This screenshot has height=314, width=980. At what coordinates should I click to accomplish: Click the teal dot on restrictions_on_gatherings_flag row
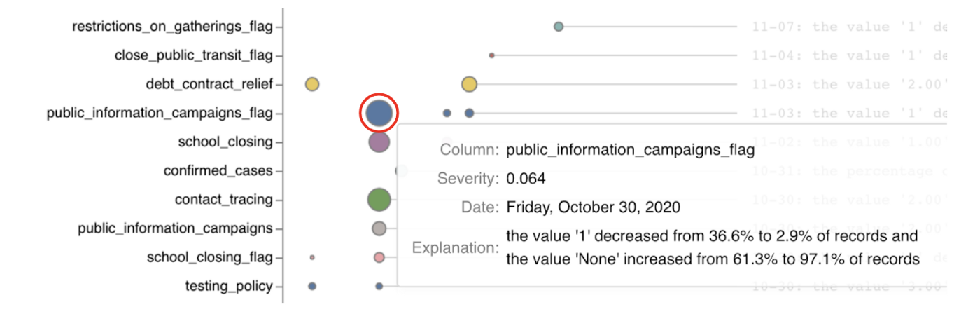click(x=559, y=27)
